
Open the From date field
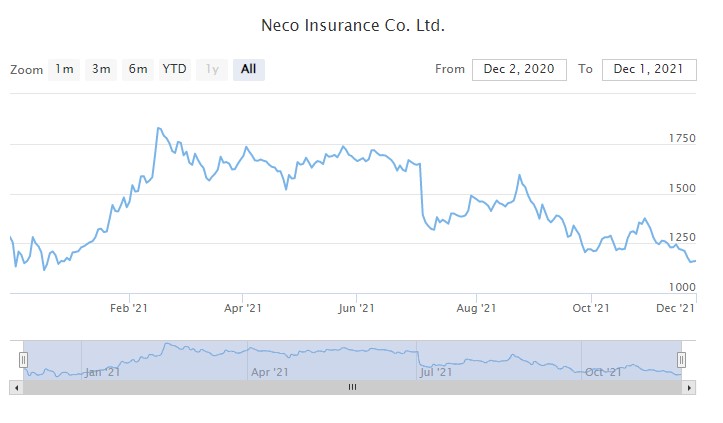point(519,69)
